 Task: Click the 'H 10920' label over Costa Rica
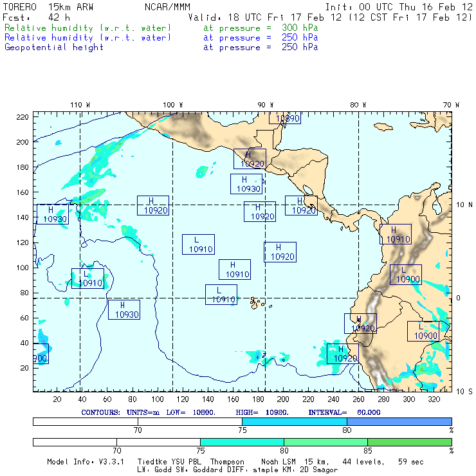[301, 206]
